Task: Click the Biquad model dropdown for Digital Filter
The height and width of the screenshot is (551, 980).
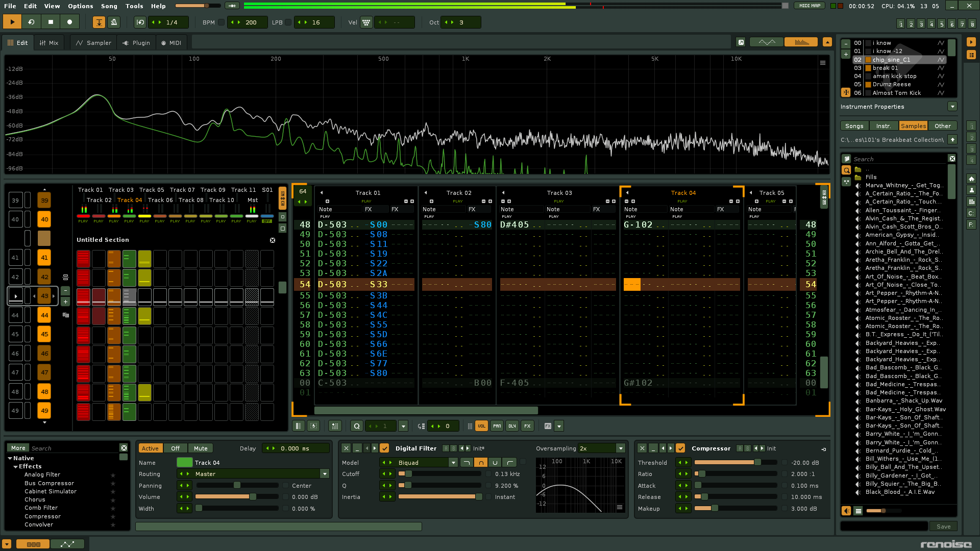Action: point(426,462)
